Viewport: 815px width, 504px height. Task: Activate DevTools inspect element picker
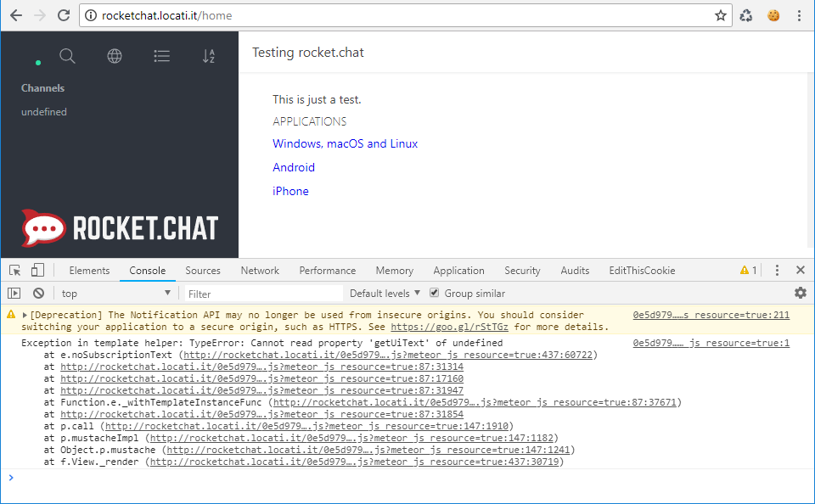(x=15, y=270)
